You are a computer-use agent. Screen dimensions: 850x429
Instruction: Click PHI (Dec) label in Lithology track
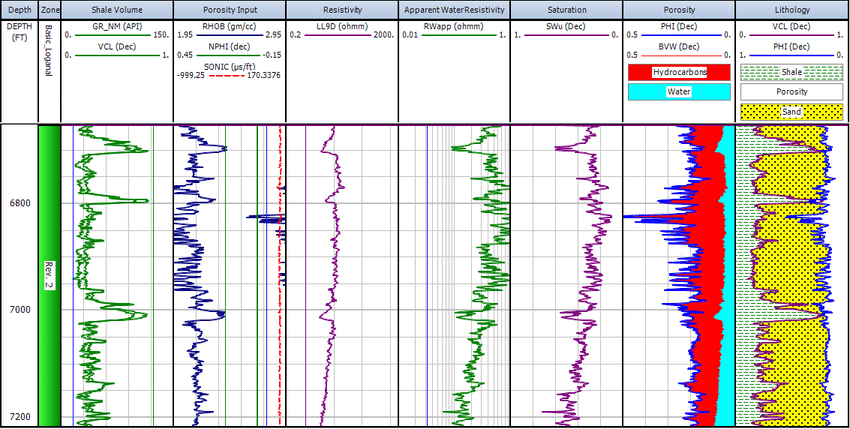(792, 46)
